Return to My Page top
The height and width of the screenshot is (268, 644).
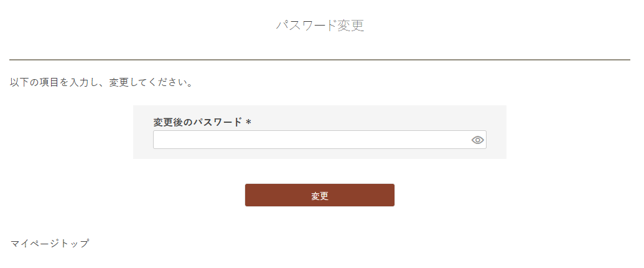coord(50,244)
